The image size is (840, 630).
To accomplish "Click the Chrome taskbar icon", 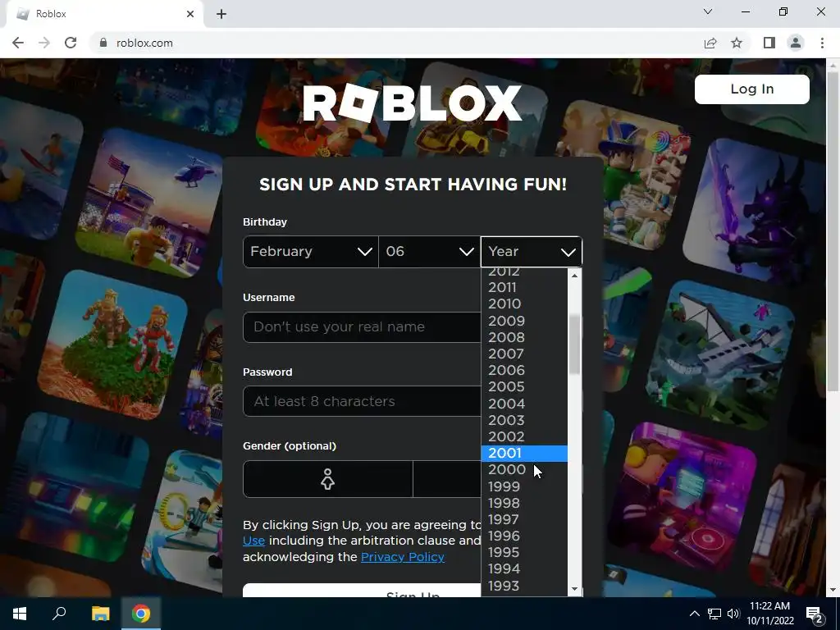I will point(141,614).
